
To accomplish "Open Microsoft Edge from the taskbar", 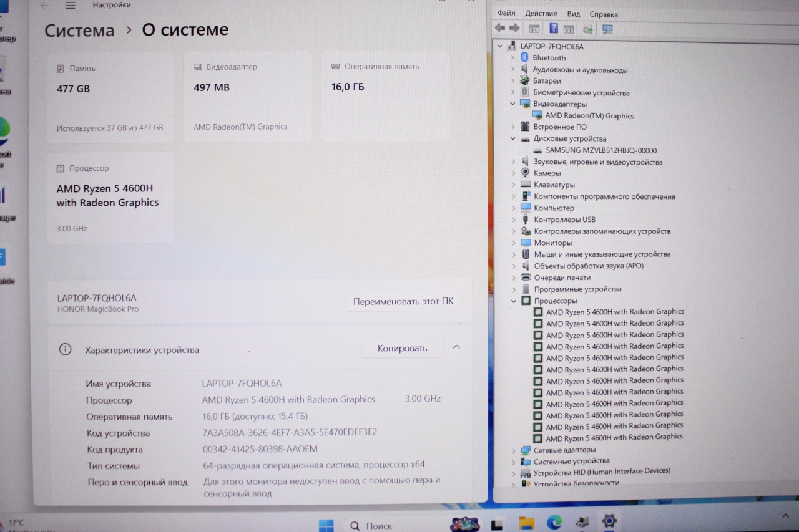I will point(554,523).
